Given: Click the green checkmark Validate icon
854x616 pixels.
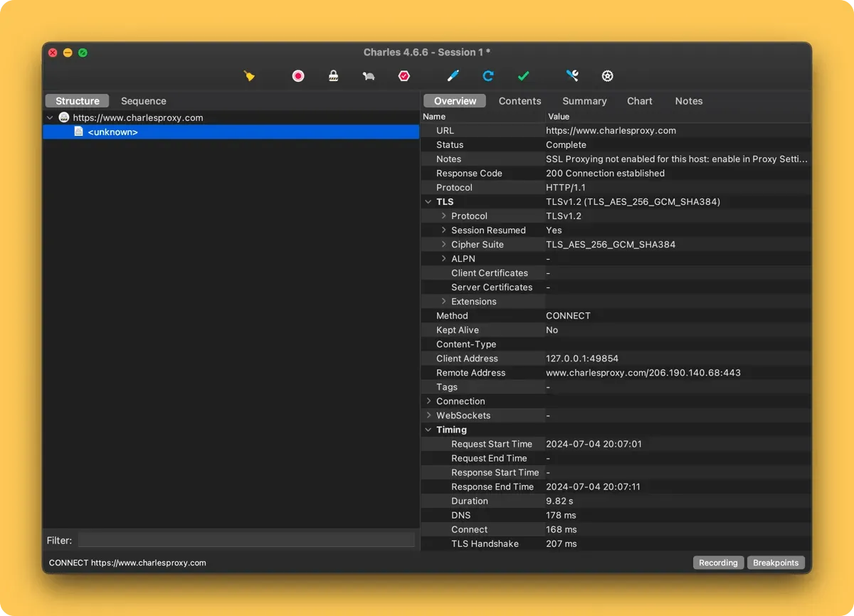Looking at the screenshot, I should click(524, 76).
